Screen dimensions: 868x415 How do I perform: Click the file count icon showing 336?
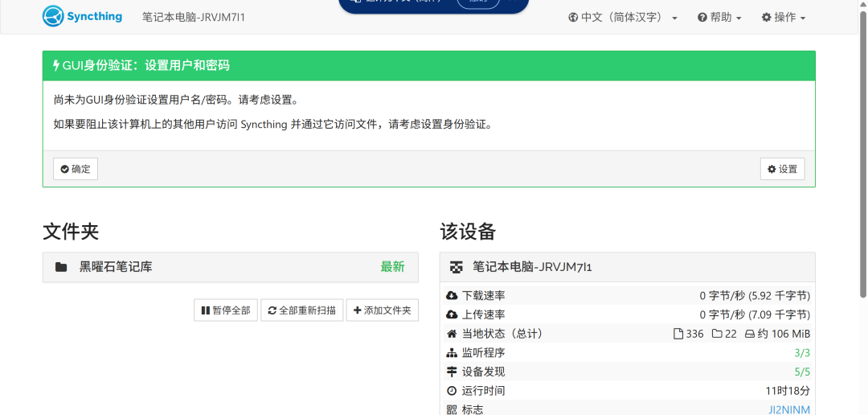tap(678, 334)
